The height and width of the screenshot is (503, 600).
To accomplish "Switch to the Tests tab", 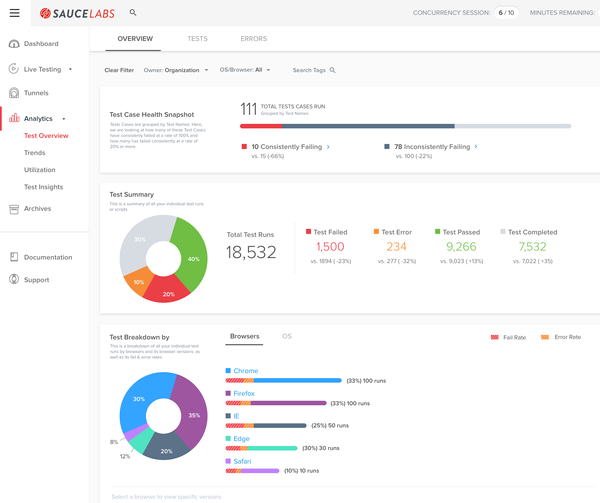I will [197, 39].
